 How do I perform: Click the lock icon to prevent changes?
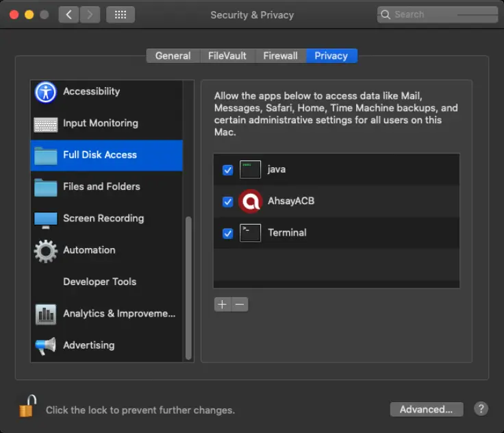(x=27, y=406)
